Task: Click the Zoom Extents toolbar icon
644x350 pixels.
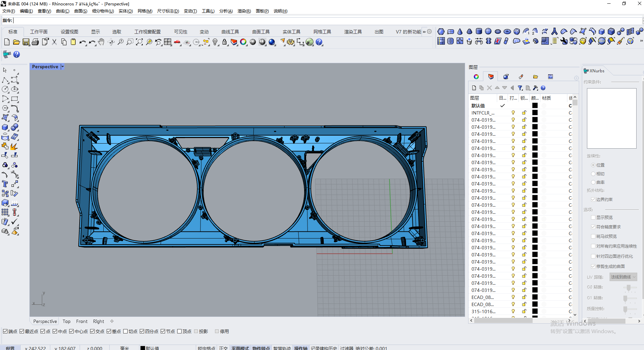Action: pyautogui.click(x=139, y=42)
